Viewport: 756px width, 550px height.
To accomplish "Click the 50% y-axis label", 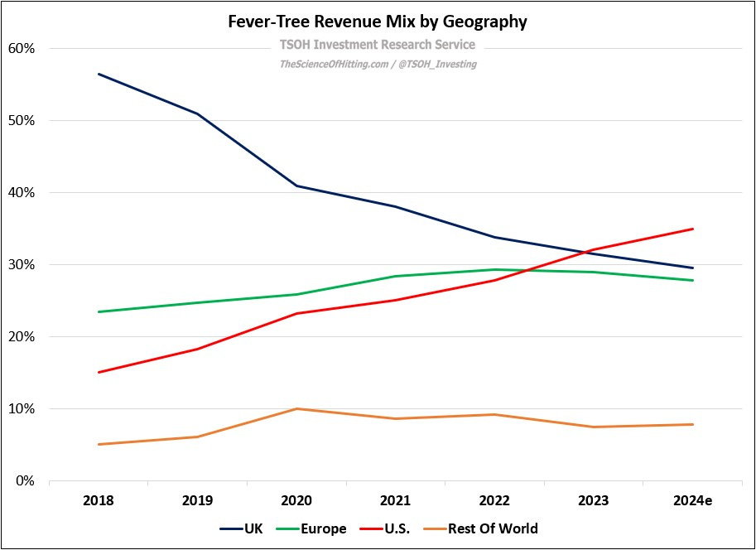I will [x=22, y=121].
